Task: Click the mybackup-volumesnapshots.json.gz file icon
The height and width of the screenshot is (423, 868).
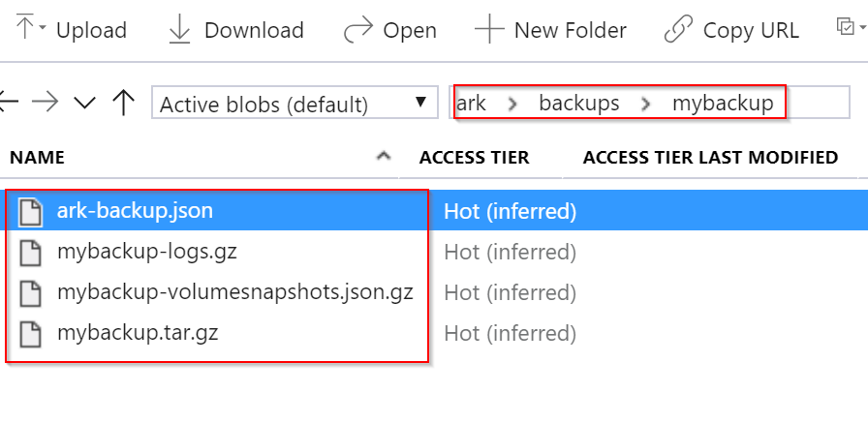Action: pyautogui.click(x=30, y=293)
